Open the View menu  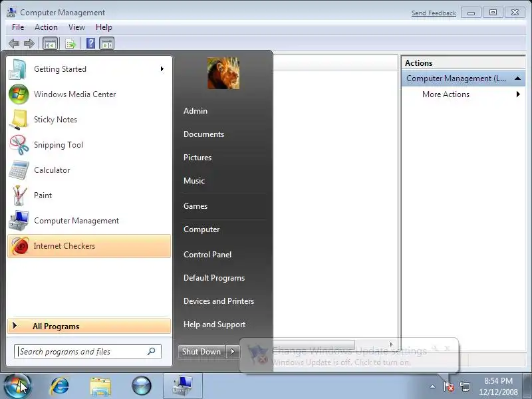click(x=76, y=27)
